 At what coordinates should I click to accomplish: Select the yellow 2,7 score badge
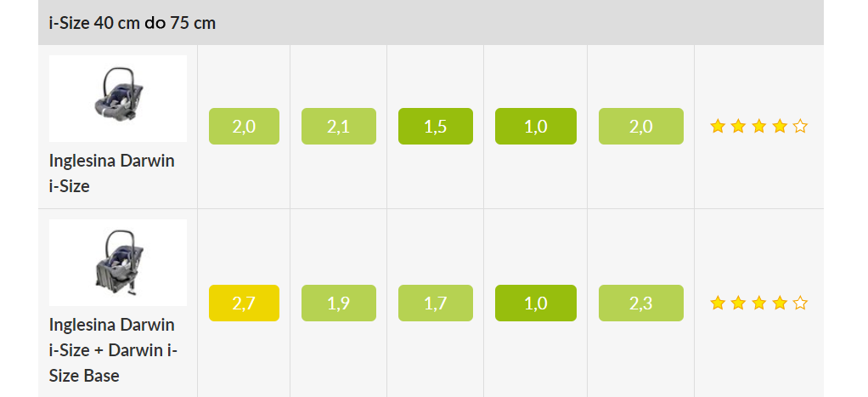244,303
